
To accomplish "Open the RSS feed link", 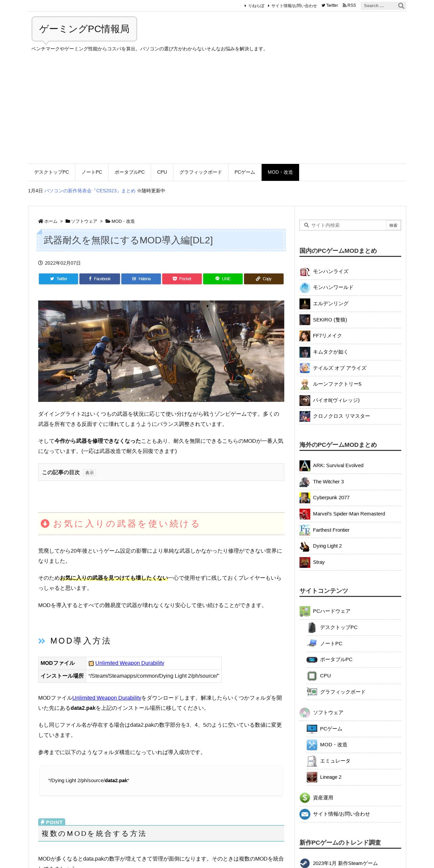I will tap(349, 5).
